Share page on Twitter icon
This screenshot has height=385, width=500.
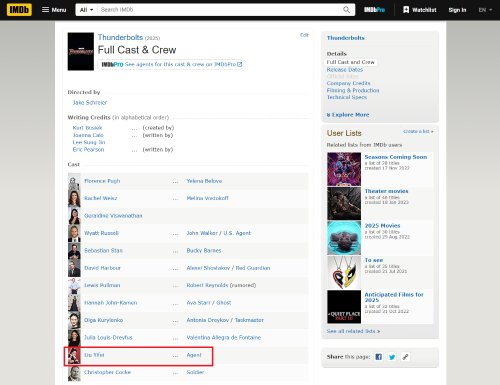[392, 357]
